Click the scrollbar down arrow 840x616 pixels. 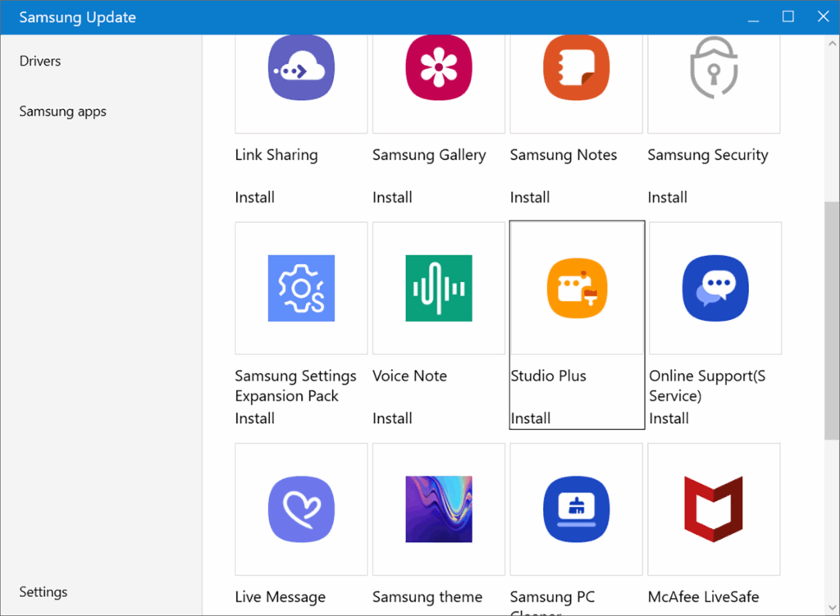[832, 608]
